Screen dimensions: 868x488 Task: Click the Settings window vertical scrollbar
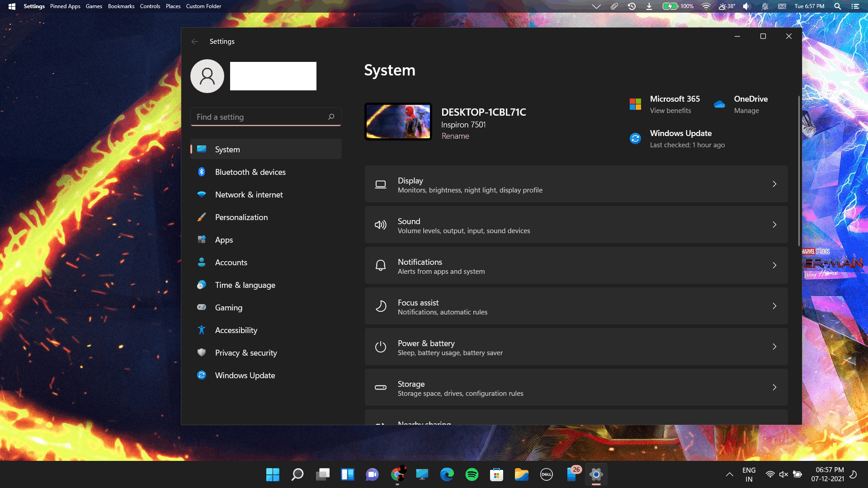(799, 171)
